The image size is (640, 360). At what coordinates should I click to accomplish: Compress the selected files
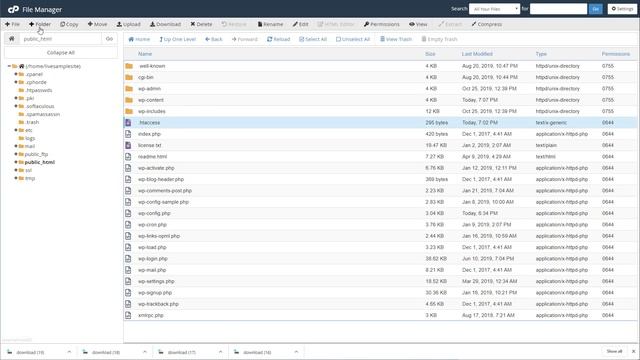click(487, 24)
